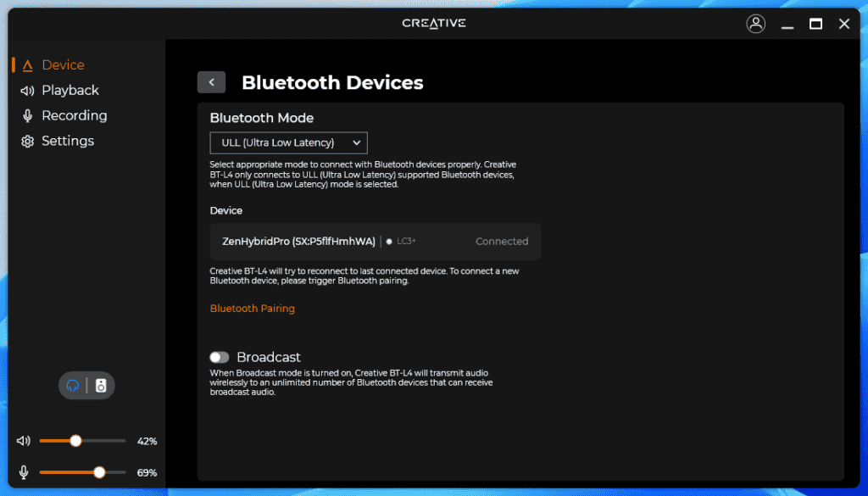868x496 pixels.
Task: Click the Connected status label
Action: (502, 242)
